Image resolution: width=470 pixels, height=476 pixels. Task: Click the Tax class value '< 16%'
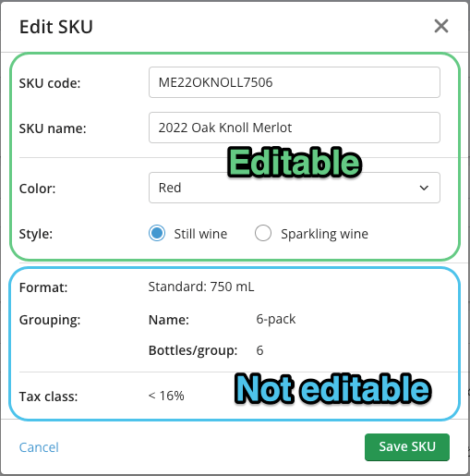tap(166, 396)
